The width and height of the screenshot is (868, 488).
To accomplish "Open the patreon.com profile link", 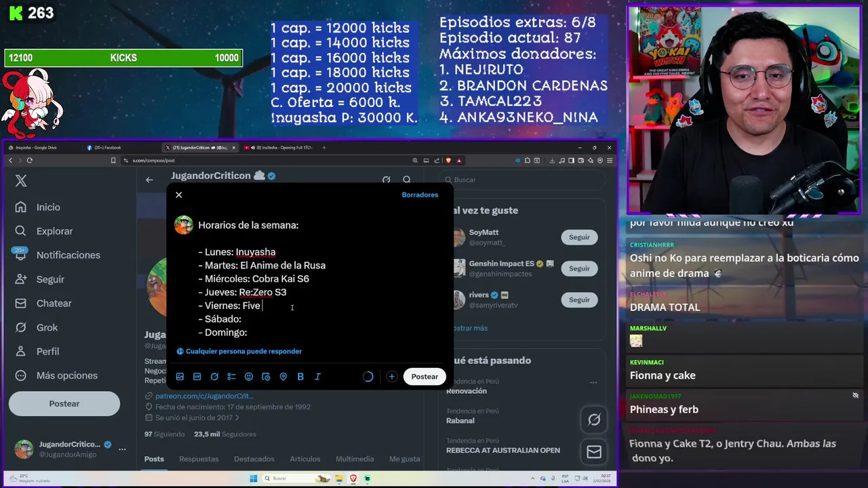I will pyautogui.click(x=204, y=396).
